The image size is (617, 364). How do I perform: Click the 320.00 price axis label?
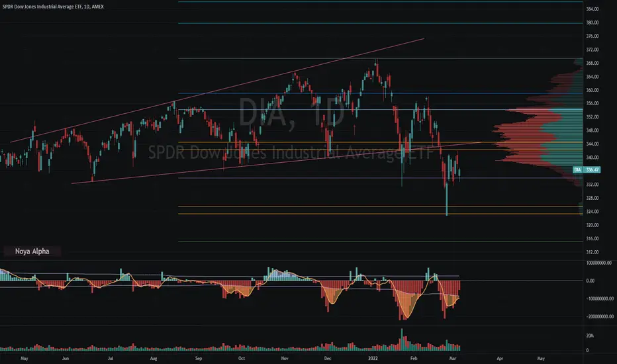click(x=593, y=225)
